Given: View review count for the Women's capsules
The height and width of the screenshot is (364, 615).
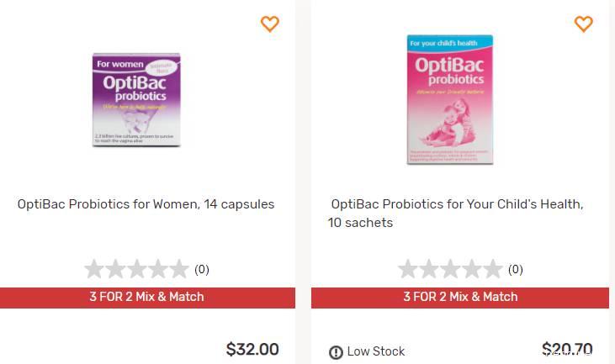Looking at the screenshot, I should pyautogui.click(x=202, y=270).
